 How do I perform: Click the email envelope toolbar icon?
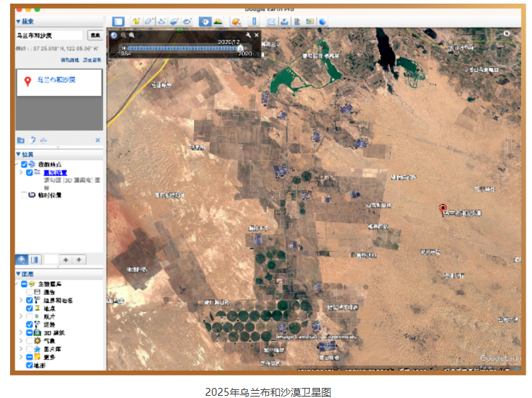[x=272, y=22]
